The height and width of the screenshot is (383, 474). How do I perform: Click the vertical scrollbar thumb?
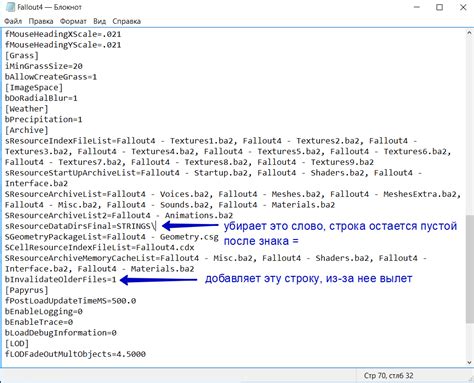469,269
